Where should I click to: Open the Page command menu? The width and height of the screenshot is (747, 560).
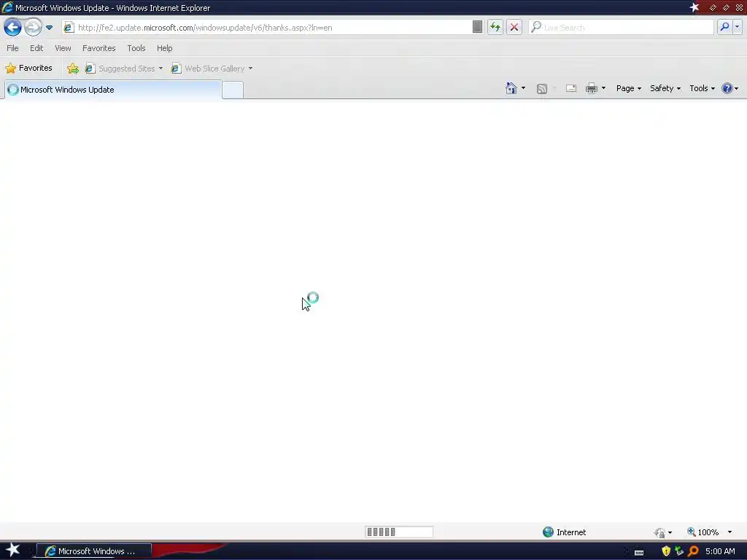[628, 88]
